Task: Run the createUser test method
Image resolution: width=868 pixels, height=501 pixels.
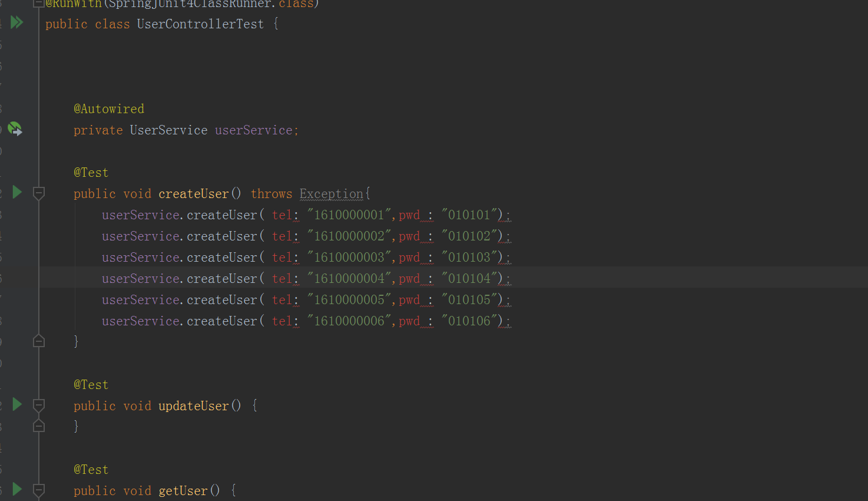Action: click(16, 192)
